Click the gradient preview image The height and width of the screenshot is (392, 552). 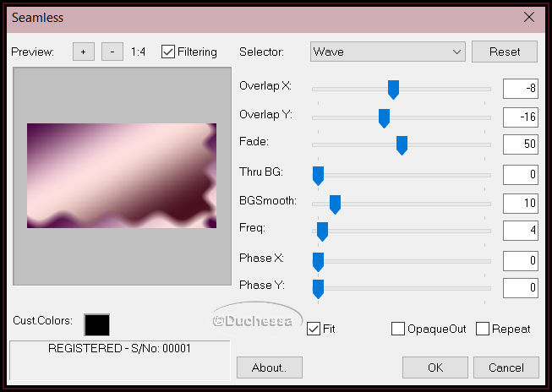(122, 176)
